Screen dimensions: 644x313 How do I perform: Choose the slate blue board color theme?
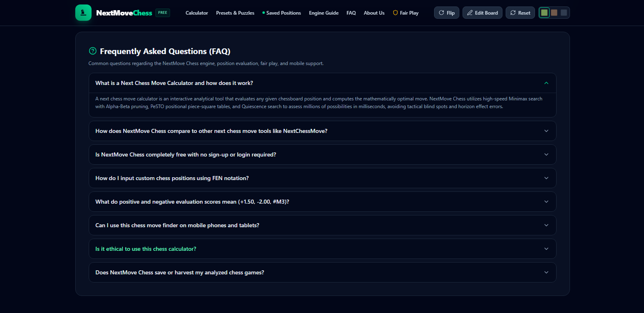564,13
